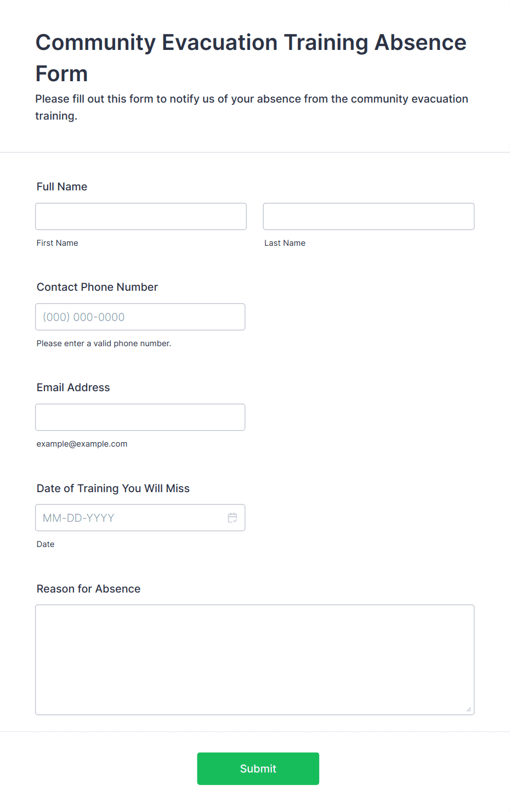Click the First Name input field

tap(141, 216)
